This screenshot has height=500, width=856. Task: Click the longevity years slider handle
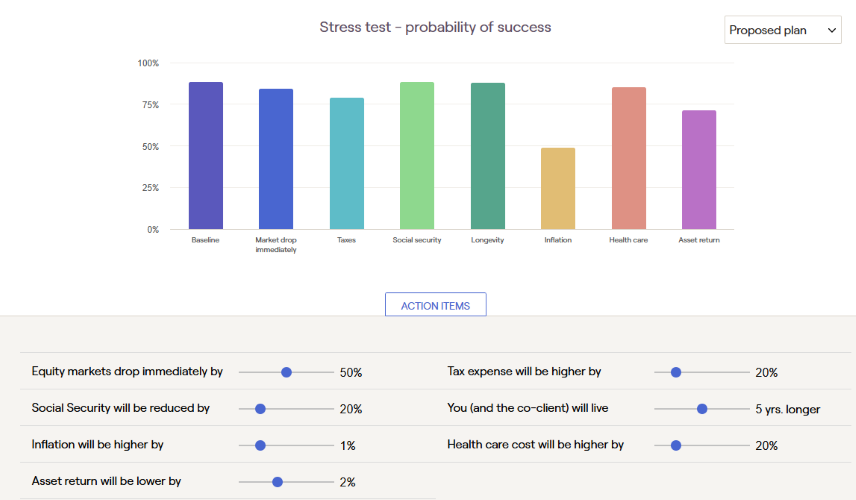pyautogui.click(x=702, y=409)
